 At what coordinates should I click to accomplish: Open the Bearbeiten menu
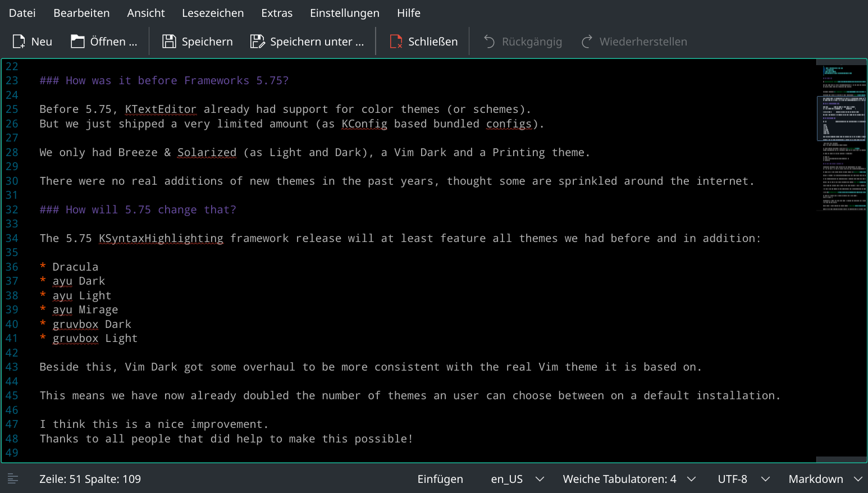click(81, 13)
